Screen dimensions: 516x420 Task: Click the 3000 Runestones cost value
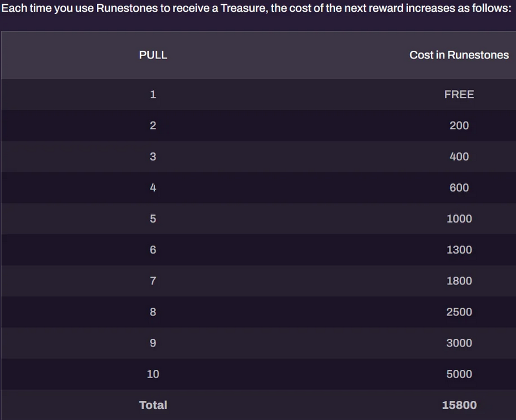459,342
